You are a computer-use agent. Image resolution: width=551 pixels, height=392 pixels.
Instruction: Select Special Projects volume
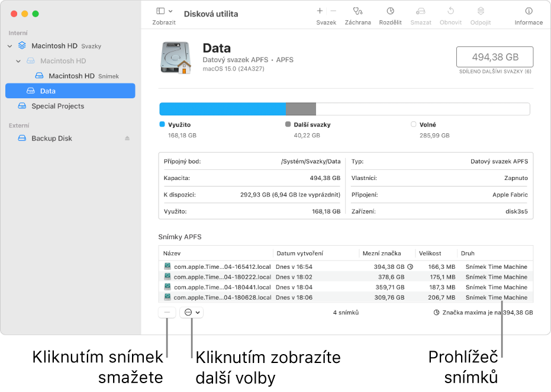pos(70,106)
